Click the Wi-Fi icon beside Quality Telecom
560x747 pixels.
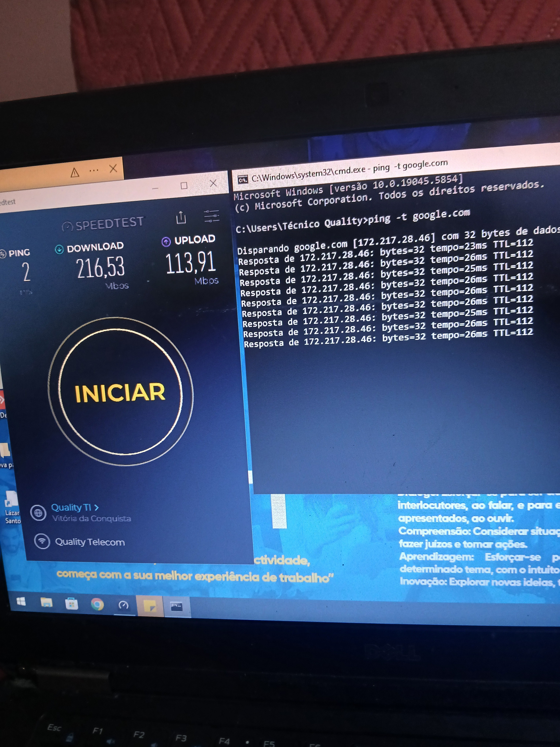[x=42, y=541]
